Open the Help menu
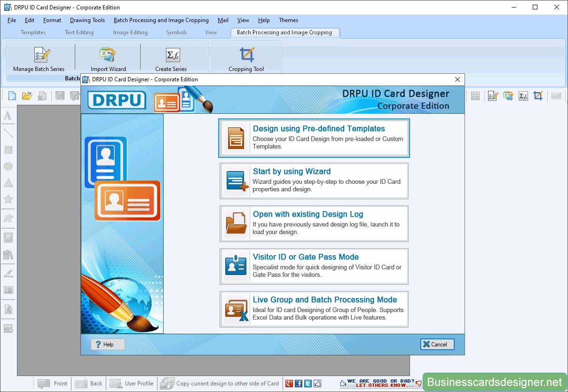 pos(264,20)
